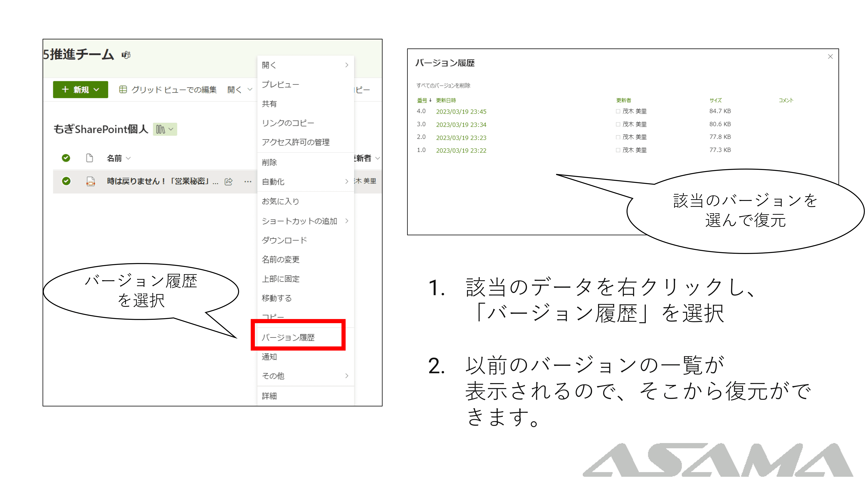
Task: Expand the 自動化 submenu arrow
Action: (347, 182)
